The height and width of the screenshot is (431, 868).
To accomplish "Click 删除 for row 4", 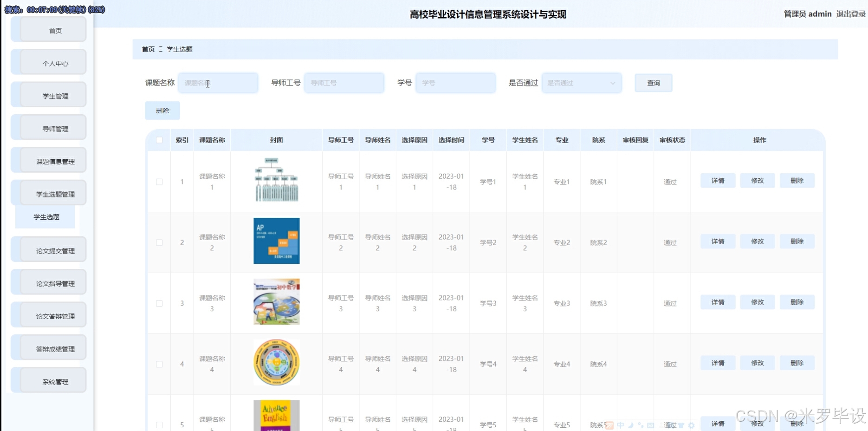I will coord(797,363).
